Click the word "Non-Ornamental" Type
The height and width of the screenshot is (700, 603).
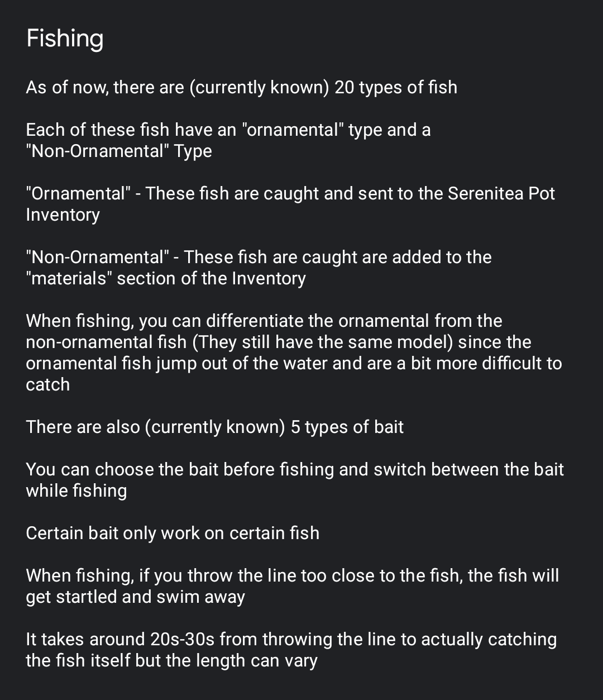click(119, 151)
